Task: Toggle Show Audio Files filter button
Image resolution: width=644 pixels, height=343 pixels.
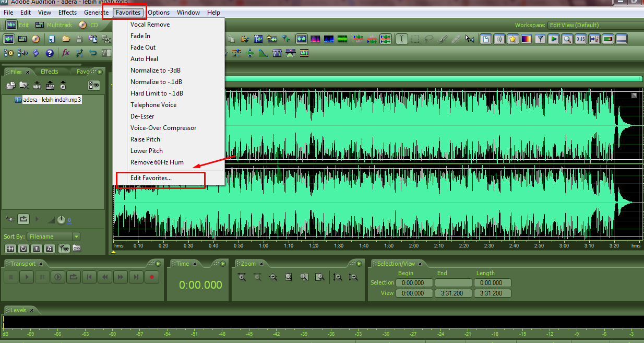Action: point(10,249)
